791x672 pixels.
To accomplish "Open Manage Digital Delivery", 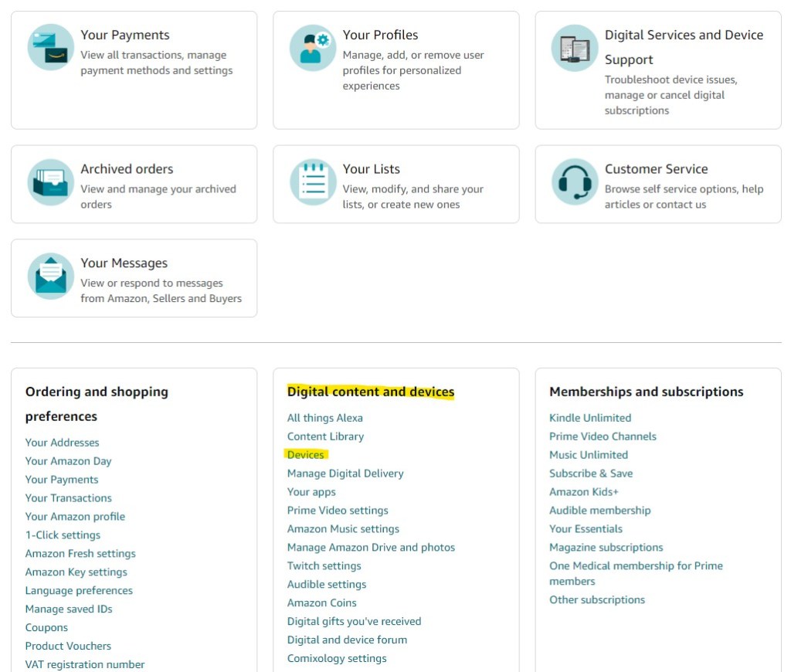I will 345,473.
